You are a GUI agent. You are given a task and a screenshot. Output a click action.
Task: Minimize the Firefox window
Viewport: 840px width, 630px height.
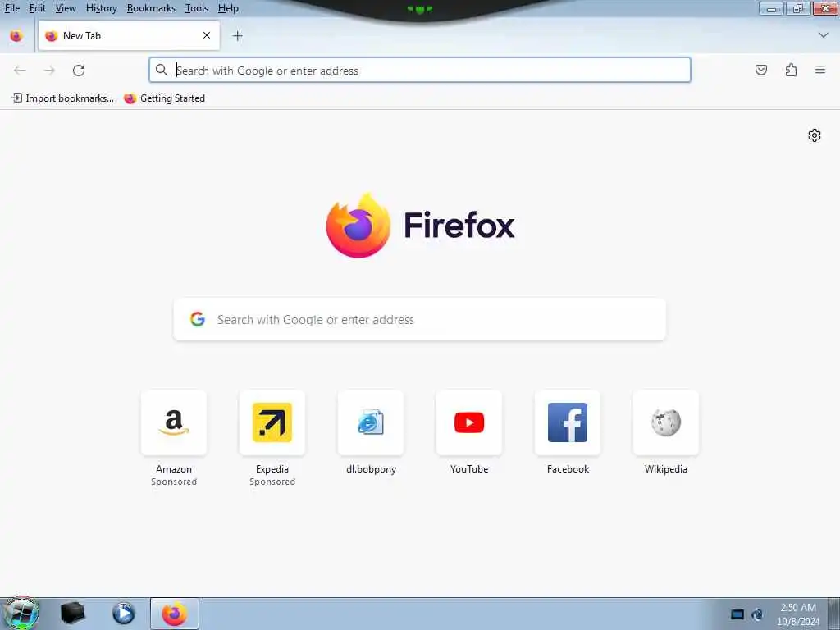tap(771, 8)
